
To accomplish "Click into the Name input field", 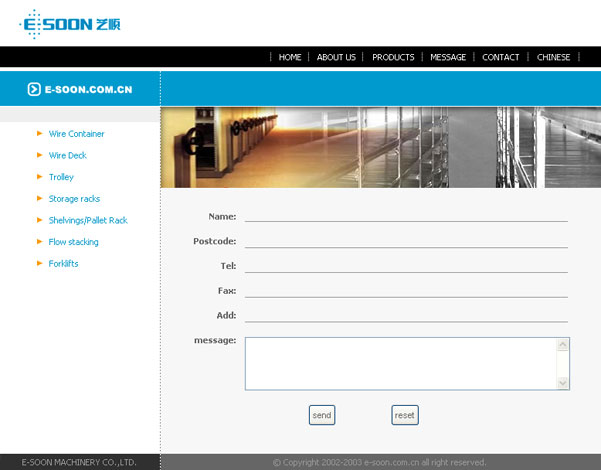I will [406, 214].
